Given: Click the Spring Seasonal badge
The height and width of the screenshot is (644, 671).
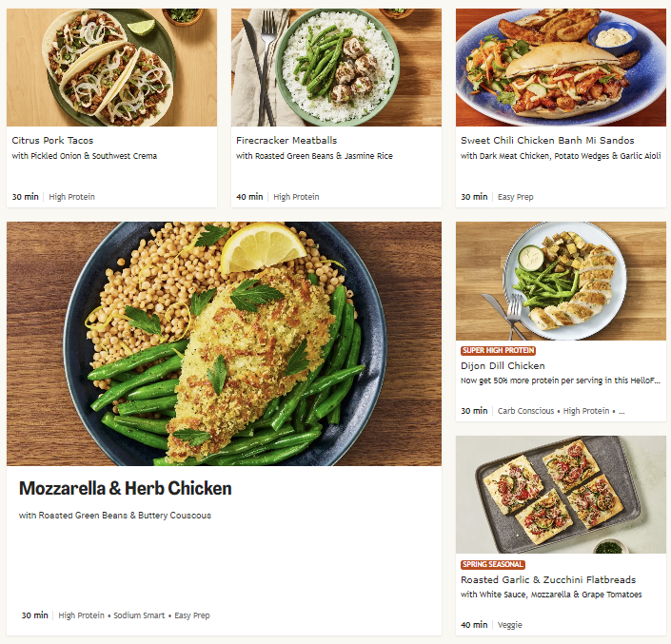Looking at the screenshot, I should click(492, 565).
